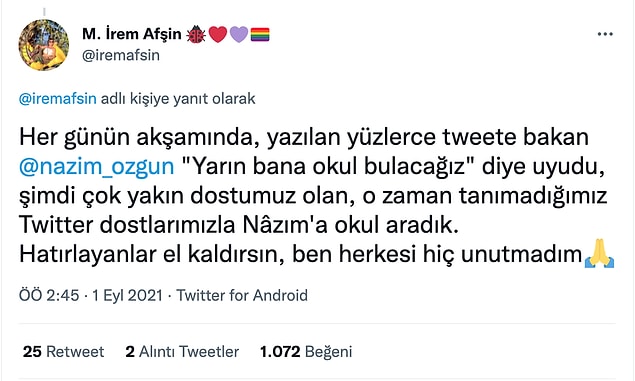Screen dimensions: 635x381
Task: Click the rainbow flag emoji in name
Action: (x=260, y=34)
